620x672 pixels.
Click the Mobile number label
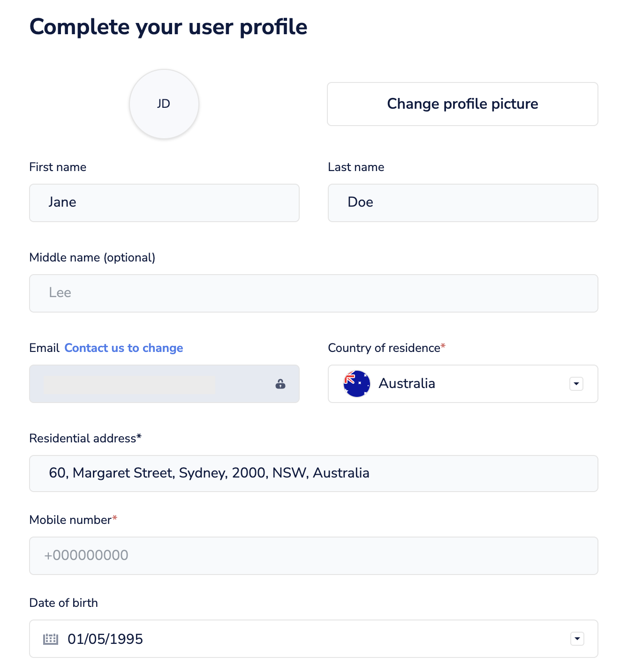pyautogui.click(x=70, y=520)
